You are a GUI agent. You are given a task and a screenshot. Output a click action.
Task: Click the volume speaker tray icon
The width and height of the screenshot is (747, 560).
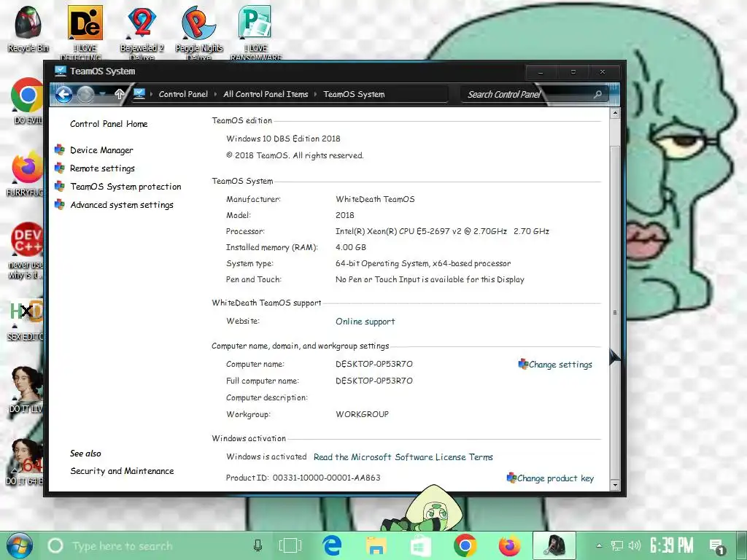(x=635, y=545)
